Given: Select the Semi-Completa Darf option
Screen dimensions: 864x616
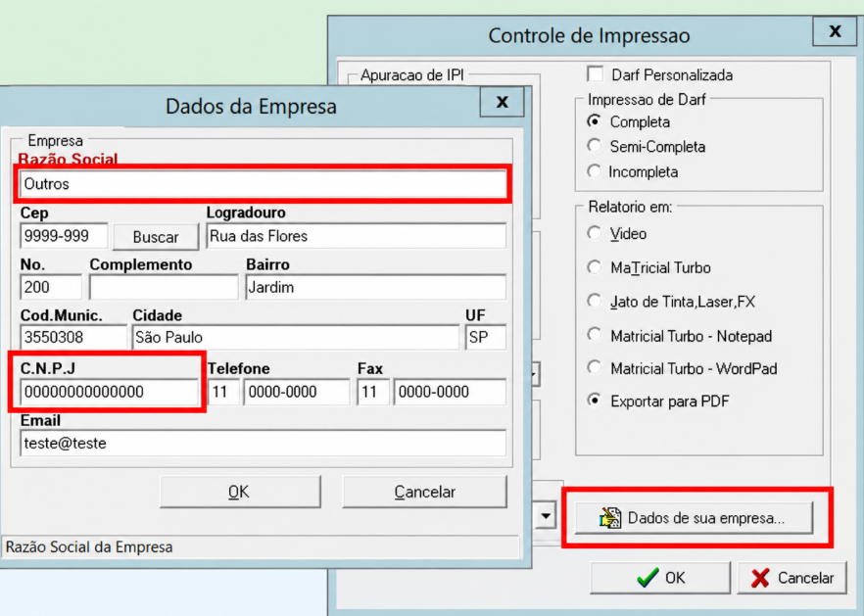Looking at the screenshot, I should point(594,146).
